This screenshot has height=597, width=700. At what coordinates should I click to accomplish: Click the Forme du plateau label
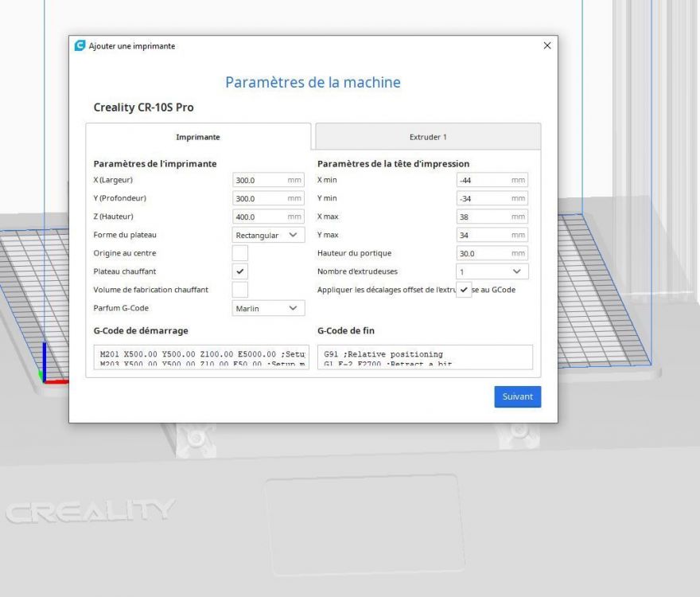coord(125,235)
